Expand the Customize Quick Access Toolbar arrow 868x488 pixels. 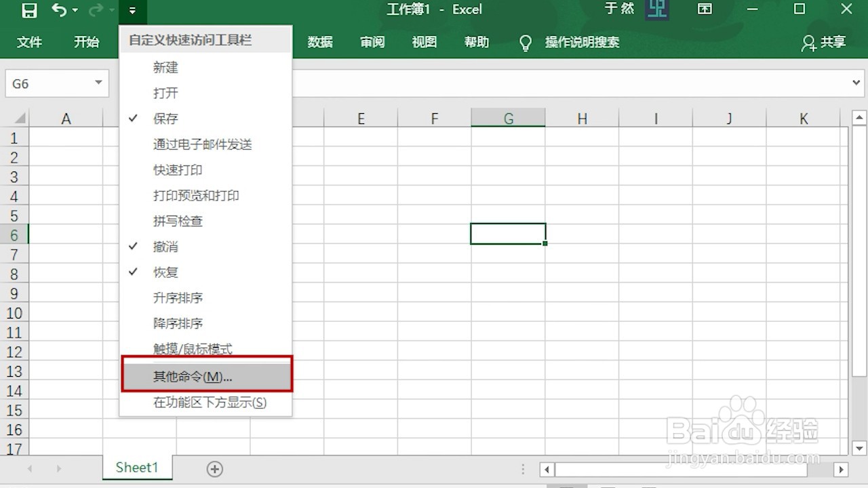point(133,9)
